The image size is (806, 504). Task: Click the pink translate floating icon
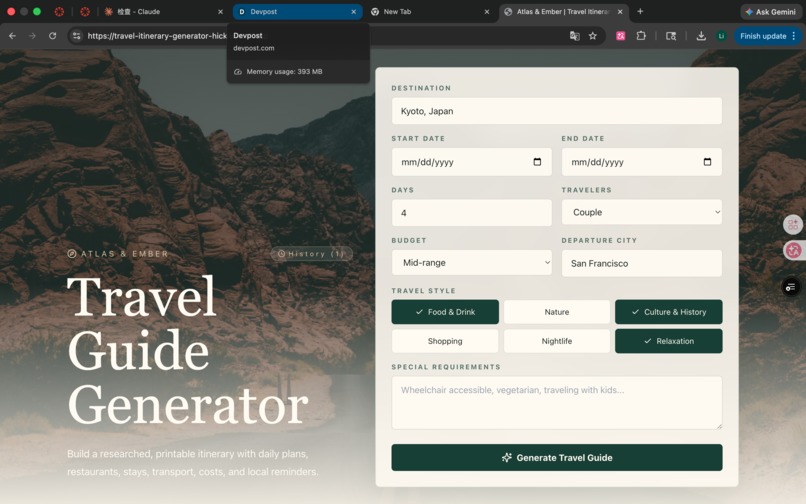tap(793, 250)
